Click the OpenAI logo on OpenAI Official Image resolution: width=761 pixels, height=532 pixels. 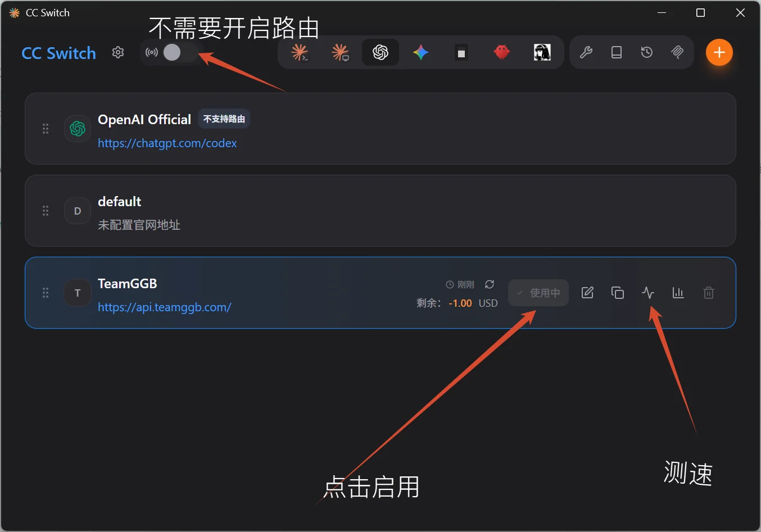coord(78,129)
